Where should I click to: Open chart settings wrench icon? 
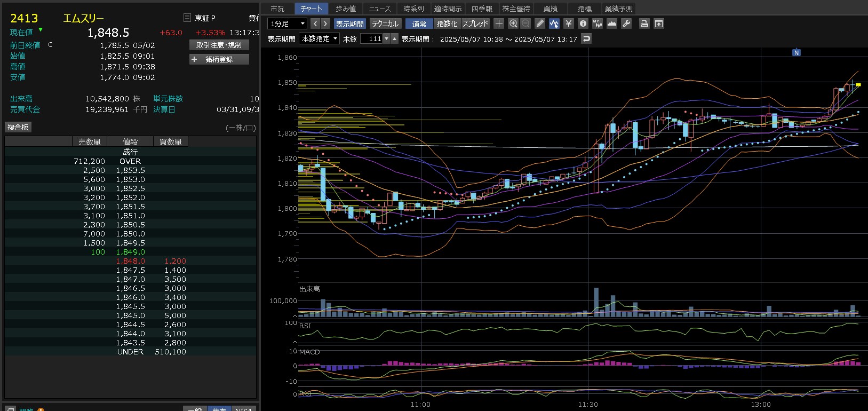pyautogui.click(x=626, y=23)
